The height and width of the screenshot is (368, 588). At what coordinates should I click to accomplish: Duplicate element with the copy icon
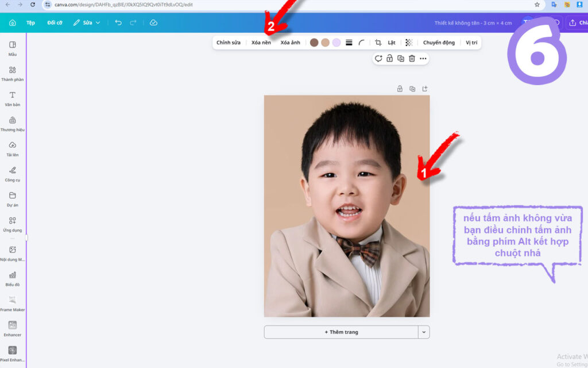(x=400, y=58)
